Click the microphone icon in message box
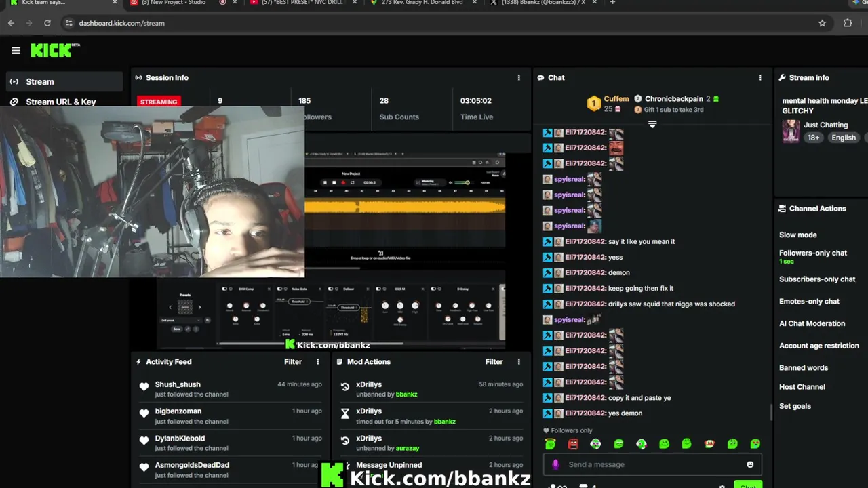This screenshot has width=868, height=488. (555, 464)
